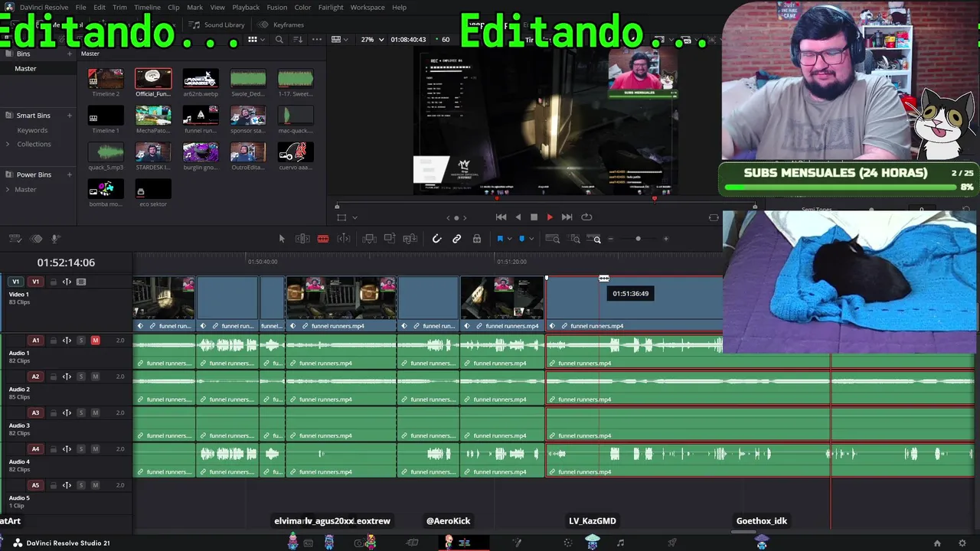Toggle auto track selector on Video 1
Screen dimensions: 980x551
point(67,282)
